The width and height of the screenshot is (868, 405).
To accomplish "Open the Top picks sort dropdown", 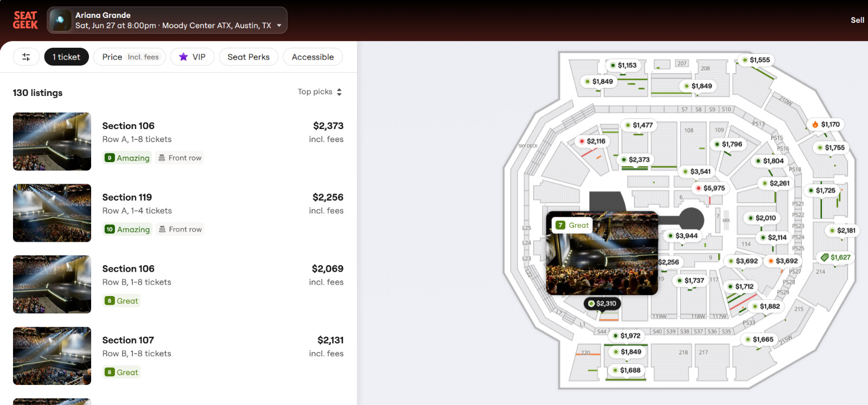I will (320, 92).
